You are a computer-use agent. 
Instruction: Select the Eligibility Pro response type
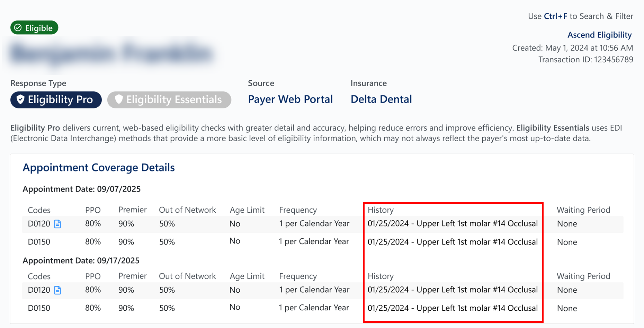56,100
